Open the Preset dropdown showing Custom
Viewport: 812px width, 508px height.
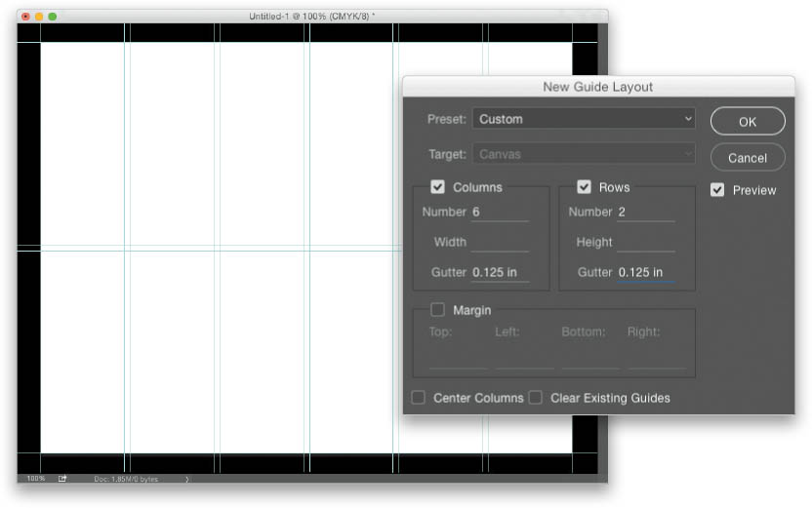click(584, 119)
